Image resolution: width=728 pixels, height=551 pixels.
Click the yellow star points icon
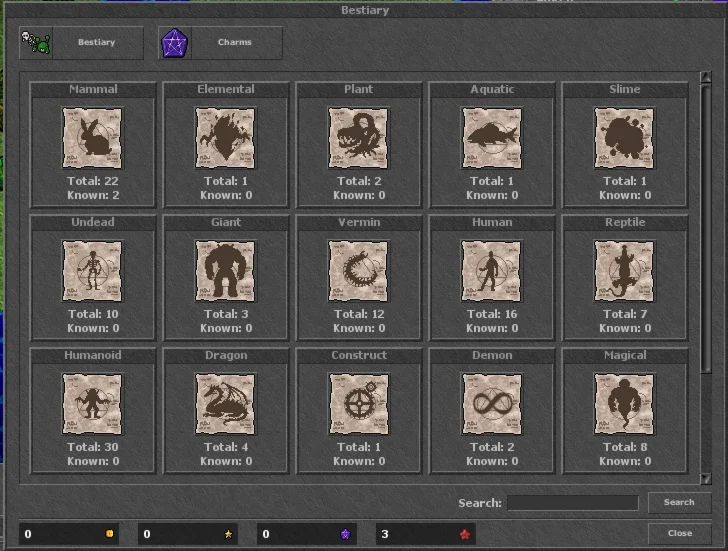[x=228, y=534]
